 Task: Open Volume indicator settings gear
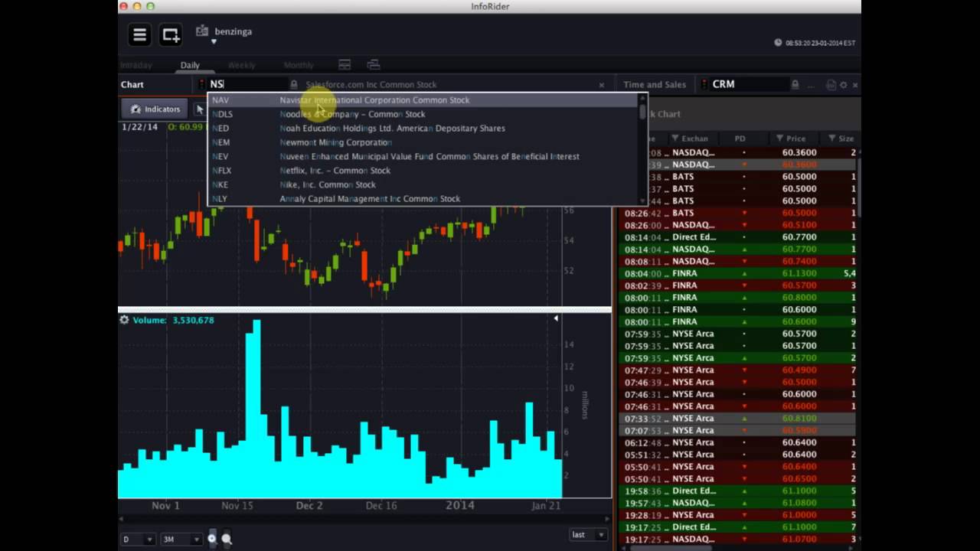pyautogui.click(x=124, y=320)
